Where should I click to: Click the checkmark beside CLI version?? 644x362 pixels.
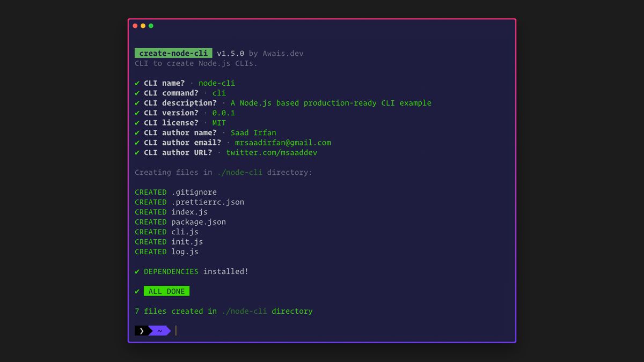(x=137, y=113)
